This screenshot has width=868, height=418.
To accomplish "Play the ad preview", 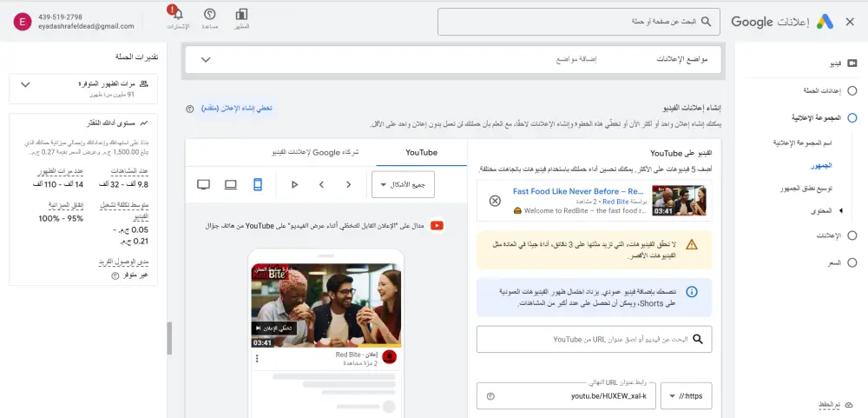I will (294, 184).
